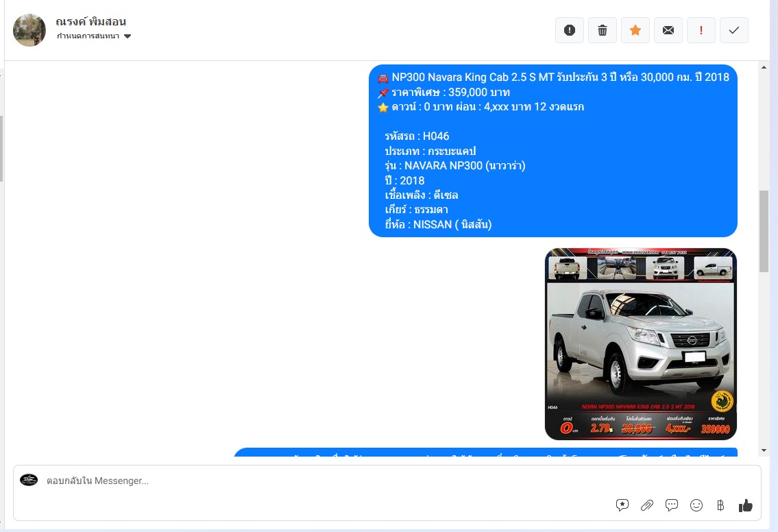The width and height of the screenshot is (778, 532).
Task: Click the partially visible message bubble at bottom
Action: pyautogui.click(x=485, y=452)
